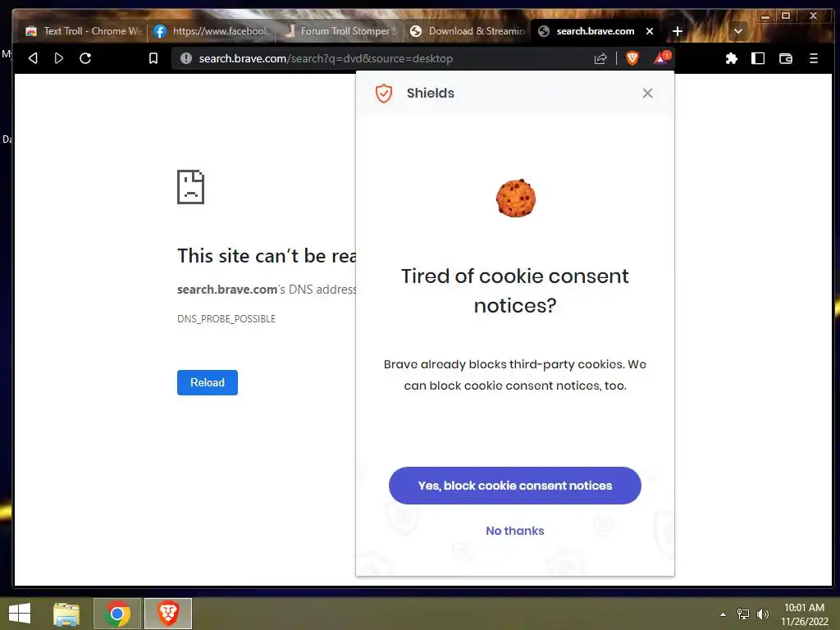Open the Windows Start menu

pos(20,614)
